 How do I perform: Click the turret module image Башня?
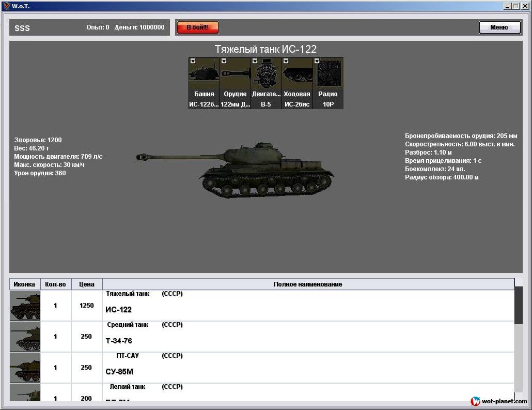(204, 73)
